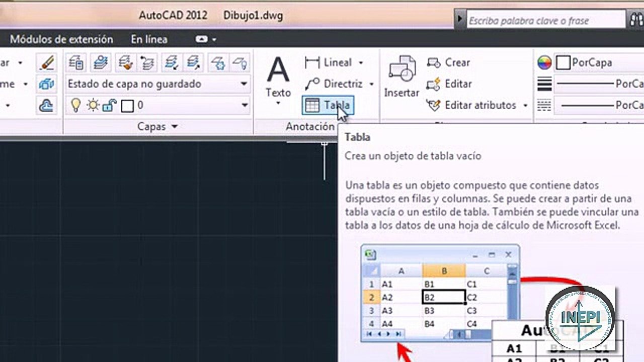
Task: Click layer 0 color square
Action: pyautogui.click(x=128, y=105)
